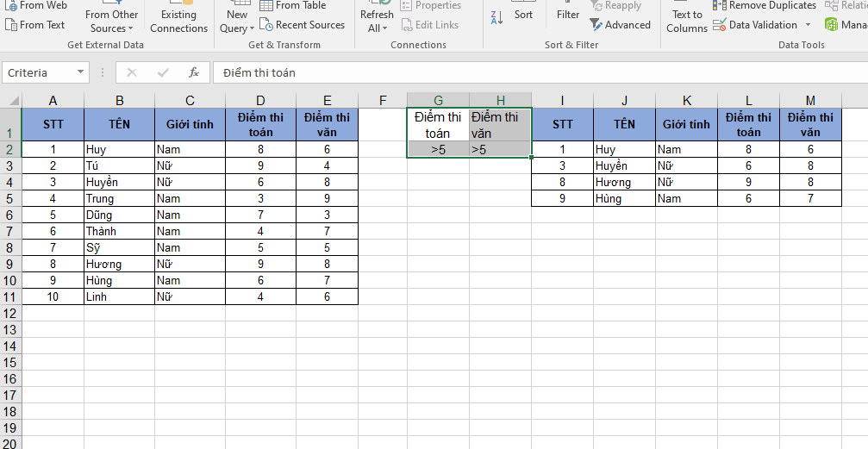868x449 pixels.
Task: Expand the Name Box dropdown arrow
Action: coord(81,72)
